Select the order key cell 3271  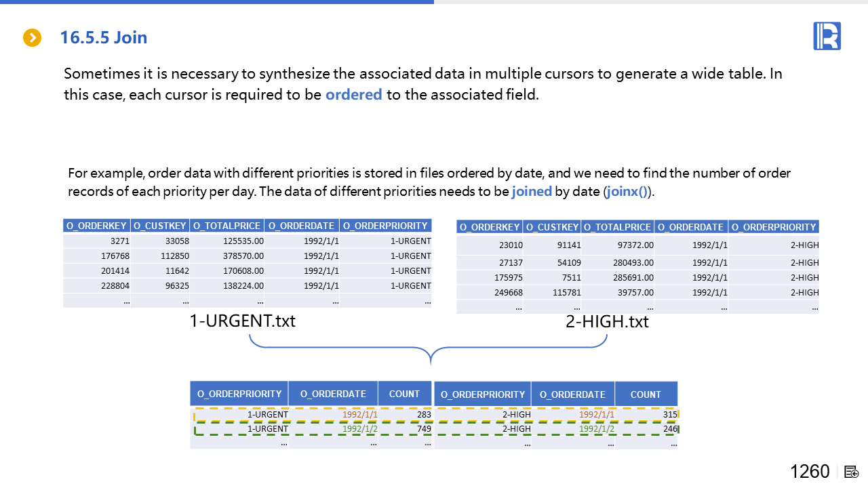click(x=118, y=241)
